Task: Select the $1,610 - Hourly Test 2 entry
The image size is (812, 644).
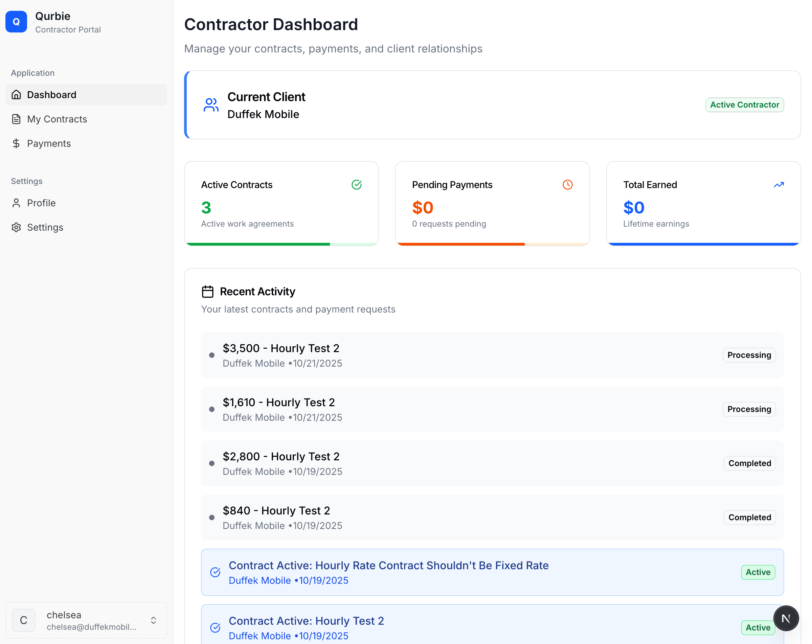Action: 492,409
